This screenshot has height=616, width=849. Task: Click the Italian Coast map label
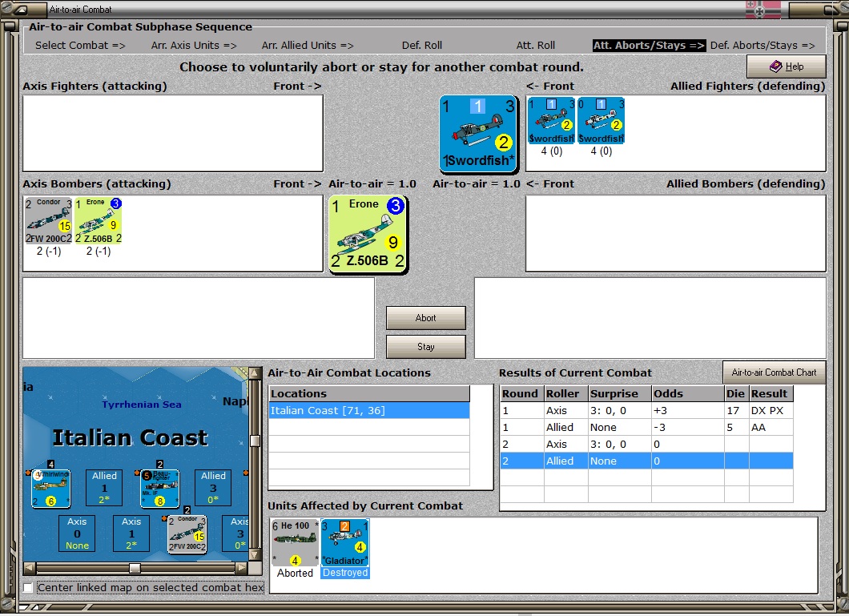130,437
